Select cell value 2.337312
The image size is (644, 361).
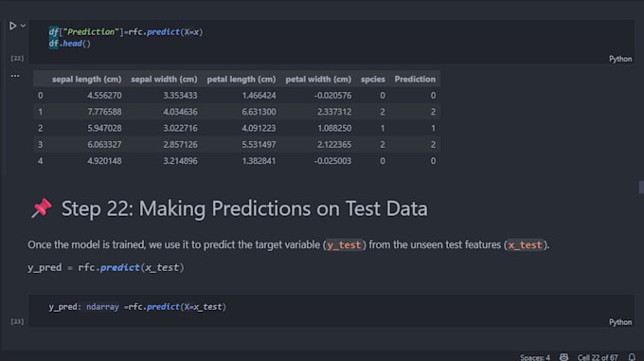coord(334,112)
